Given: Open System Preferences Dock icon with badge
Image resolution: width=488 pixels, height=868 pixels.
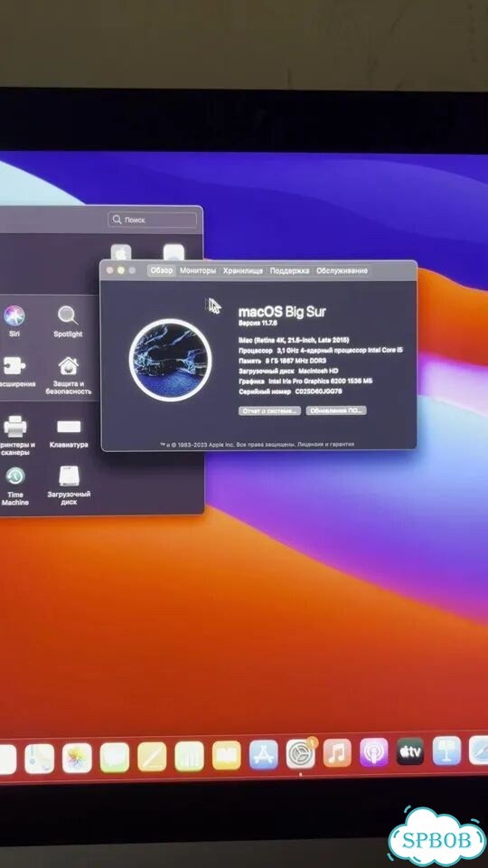Looking at the screenshot, I should coord(300,753).
